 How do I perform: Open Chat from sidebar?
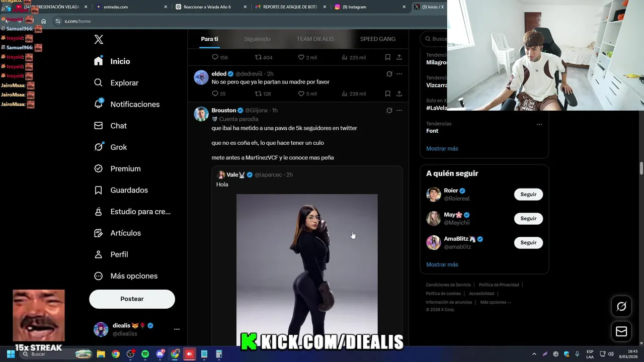click(111, 126)
